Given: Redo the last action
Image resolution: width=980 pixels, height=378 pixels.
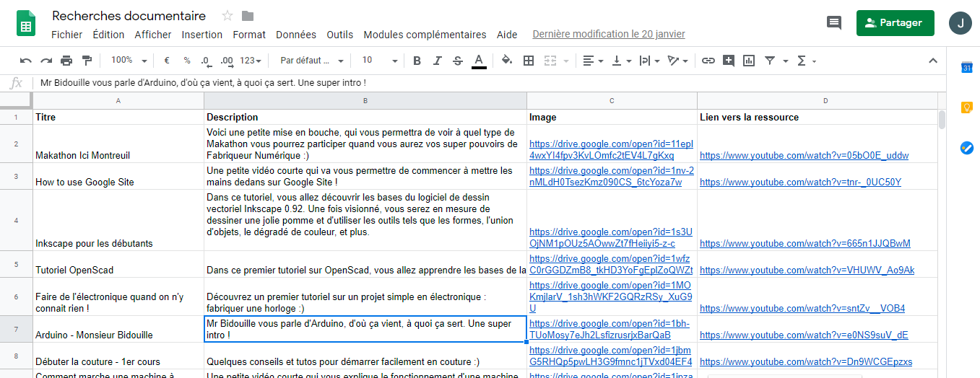Looking at the screenshot, I should click(x=46, y=61).
